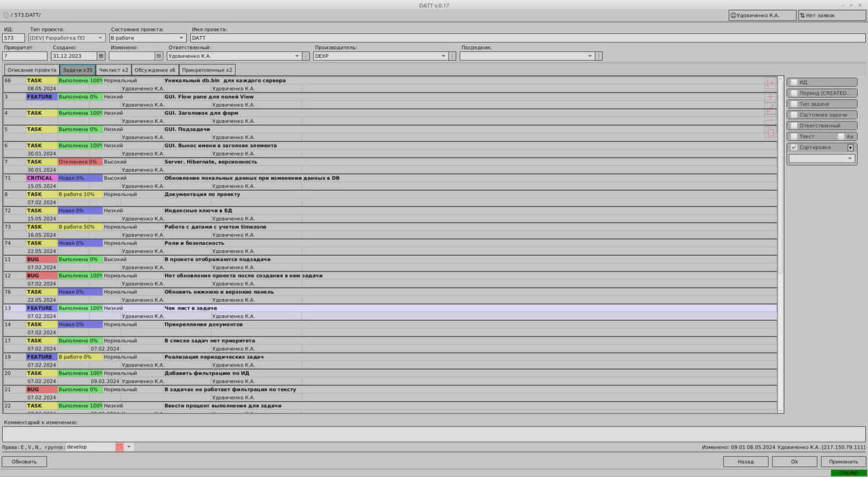Enable the Текст filter checkbox

click(x=793, y=137)
